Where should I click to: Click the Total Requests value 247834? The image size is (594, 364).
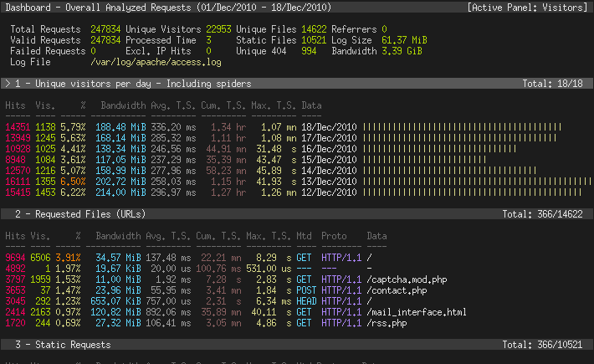click(105, 29)
